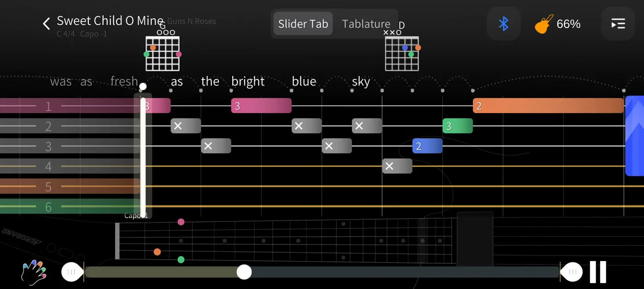Switch to the Slider Tab view
The width and height of the screenshot is (644, 289).
303,24
